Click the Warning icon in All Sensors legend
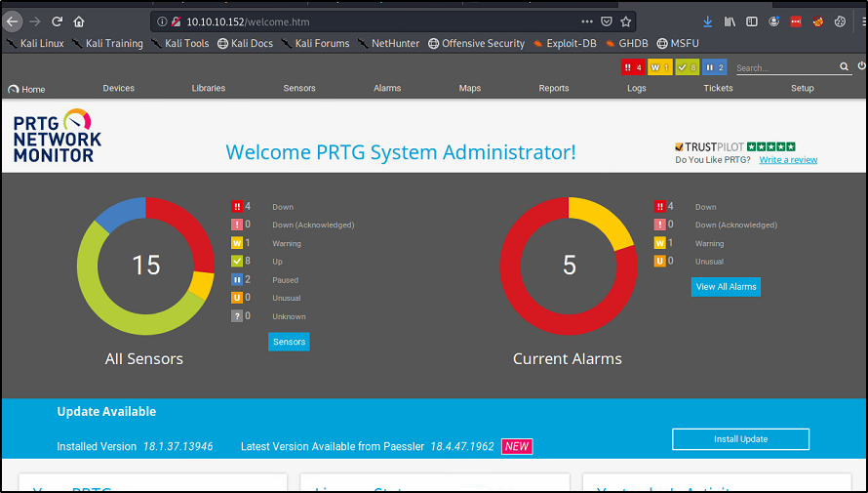 coord(237,243)
